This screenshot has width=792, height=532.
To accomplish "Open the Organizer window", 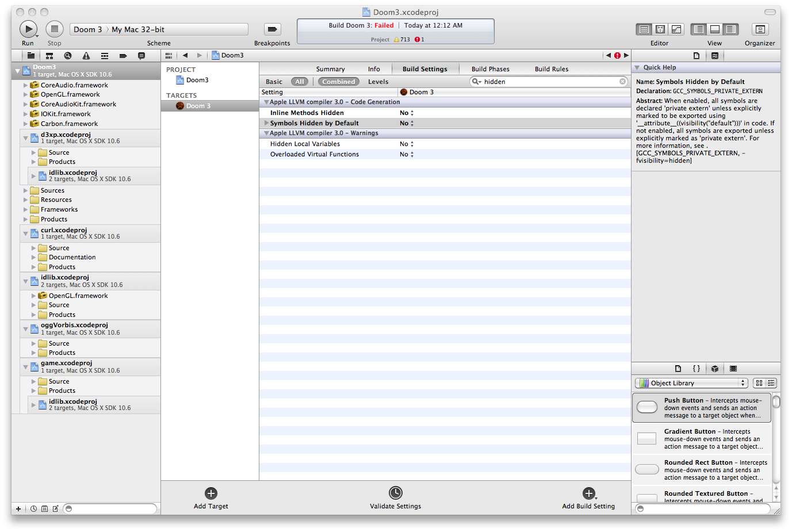I will (x=760, y=29).
